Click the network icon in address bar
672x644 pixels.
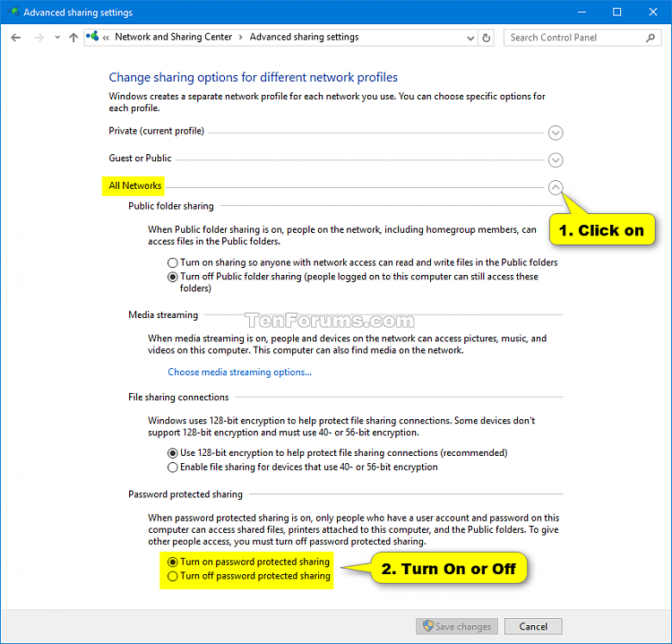pyautogui.click(x=92, y=37)
